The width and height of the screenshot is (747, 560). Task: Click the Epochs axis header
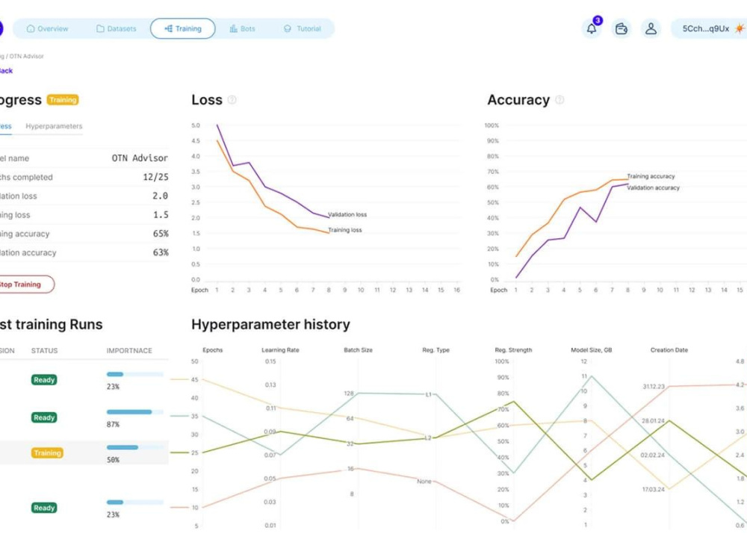click(212, 350)
